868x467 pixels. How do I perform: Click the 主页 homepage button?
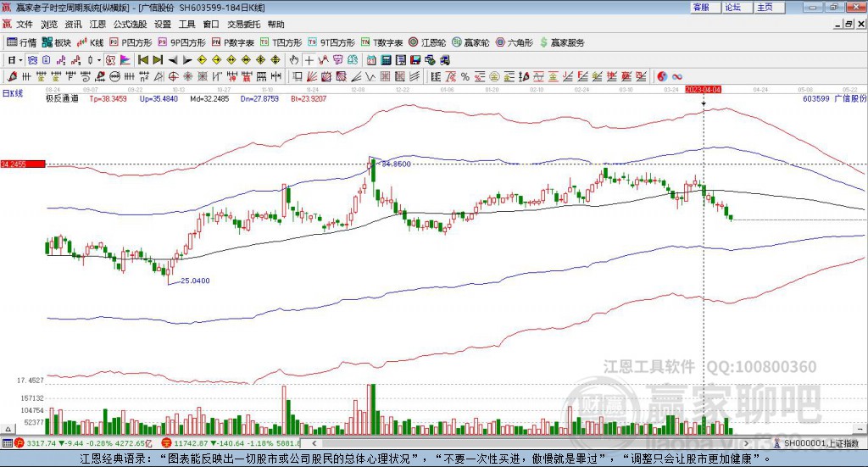pos(770,7)
